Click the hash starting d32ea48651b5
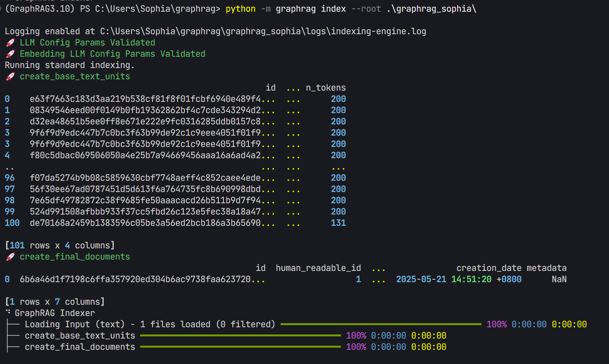 point(153,122)
